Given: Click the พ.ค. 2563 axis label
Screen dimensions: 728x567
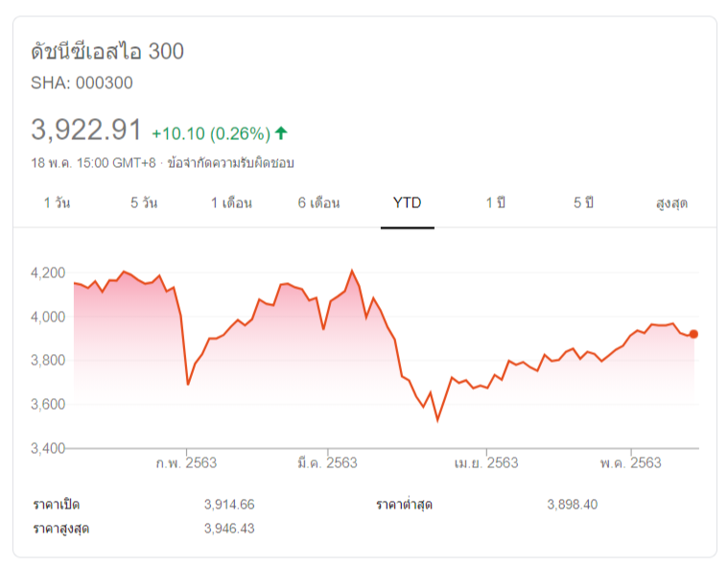Looking at the screenshot, I should click(x=631, y=463).
